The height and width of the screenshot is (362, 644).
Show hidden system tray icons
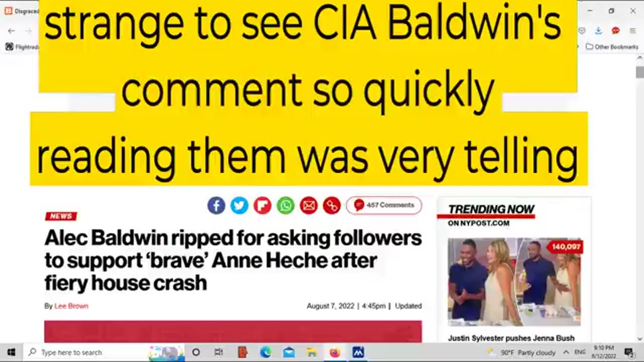coord(566,352)
